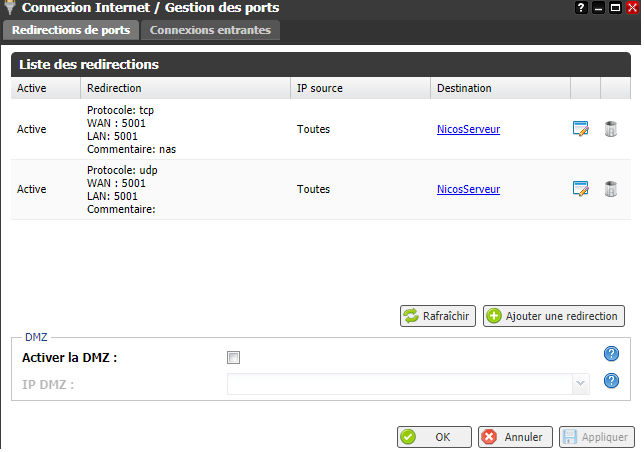Enable the Activer la DMZ checkbox
The height and width of the screenshot is (452, 644).
coord(234,357)
